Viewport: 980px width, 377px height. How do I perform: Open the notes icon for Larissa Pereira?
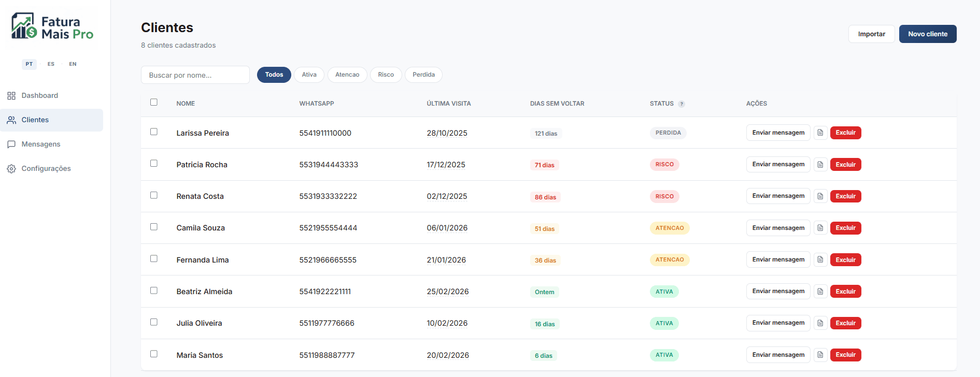point(820,133)
